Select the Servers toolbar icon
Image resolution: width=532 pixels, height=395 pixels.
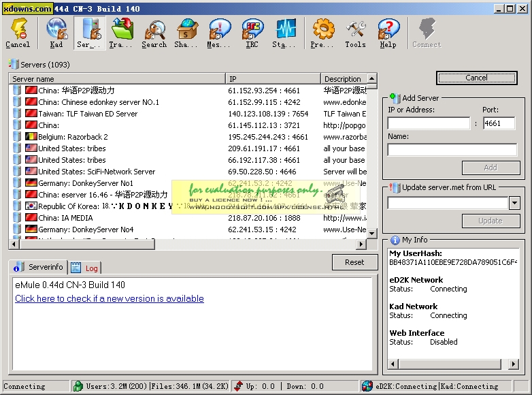click(90, 33)
